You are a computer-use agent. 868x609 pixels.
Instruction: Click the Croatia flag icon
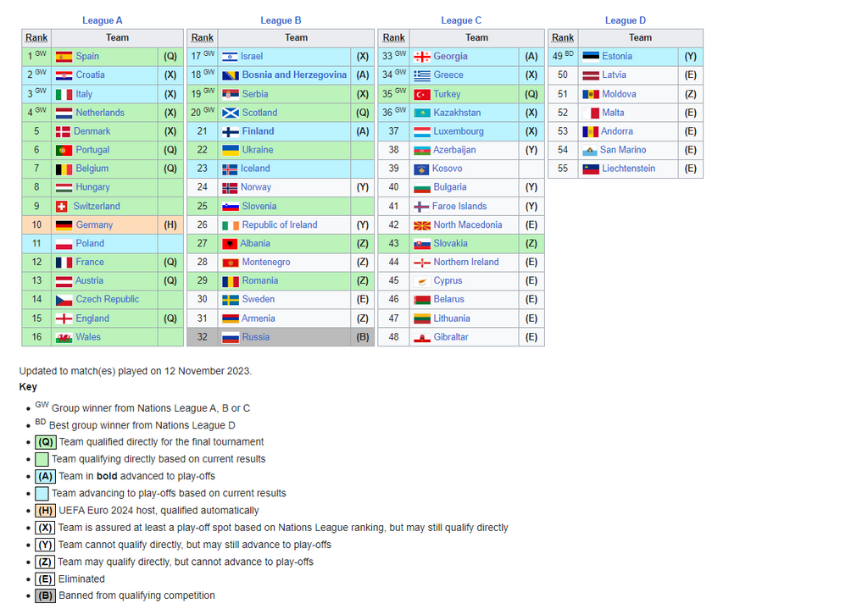pyautogui.click(x=64, y=75)
